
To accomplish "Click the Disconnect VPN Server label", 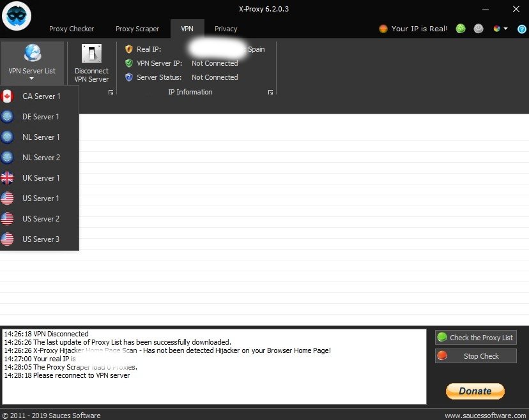I will coord(91,75).
